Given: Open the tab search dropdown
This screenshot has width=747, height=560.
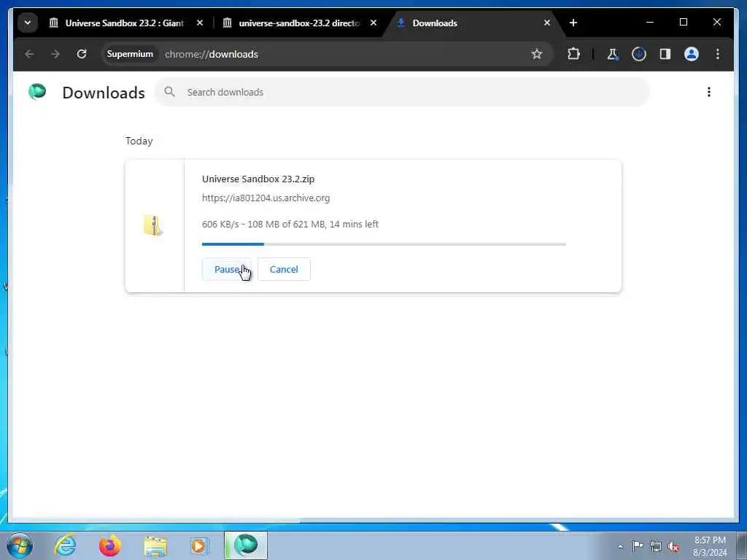Looking at the screenshot, I should click(28, 23).
